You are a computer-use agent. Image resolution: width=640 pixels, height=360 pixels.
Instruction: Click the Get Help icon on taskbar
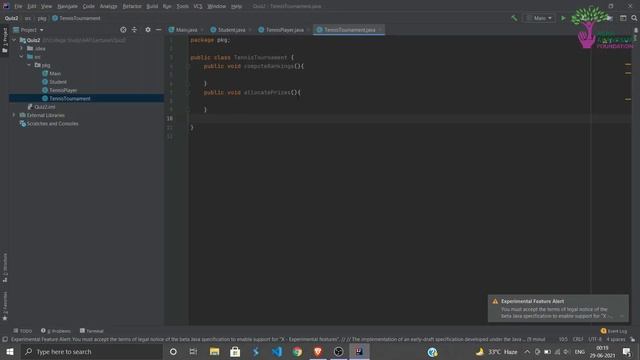[x=432, y=351]
